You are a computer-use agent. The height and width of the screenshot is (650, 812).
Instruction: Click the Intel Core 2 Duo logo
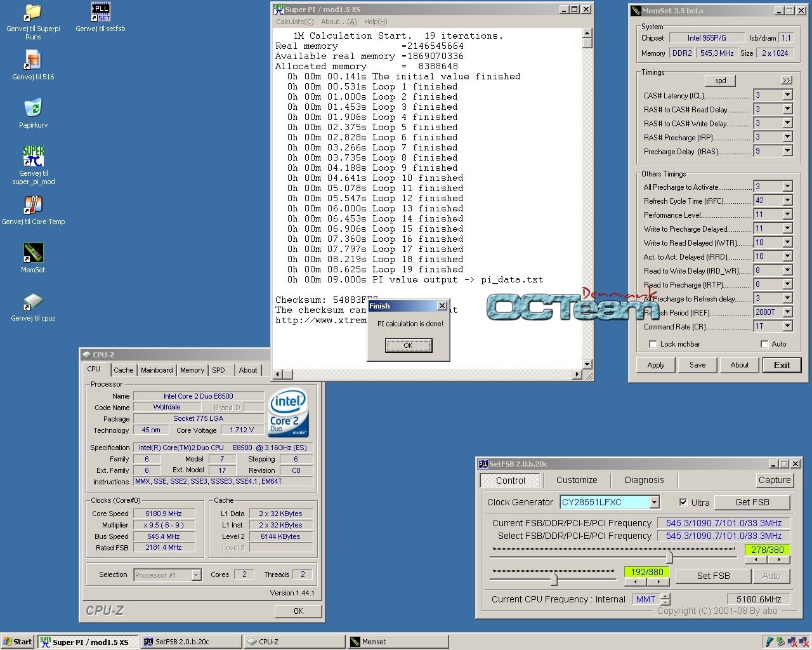click(x=288, y=413)
